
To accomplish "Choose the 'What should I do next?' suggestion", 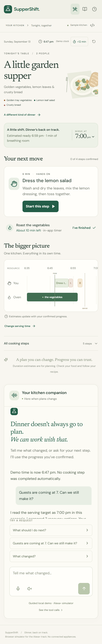I will coord(51,530).
